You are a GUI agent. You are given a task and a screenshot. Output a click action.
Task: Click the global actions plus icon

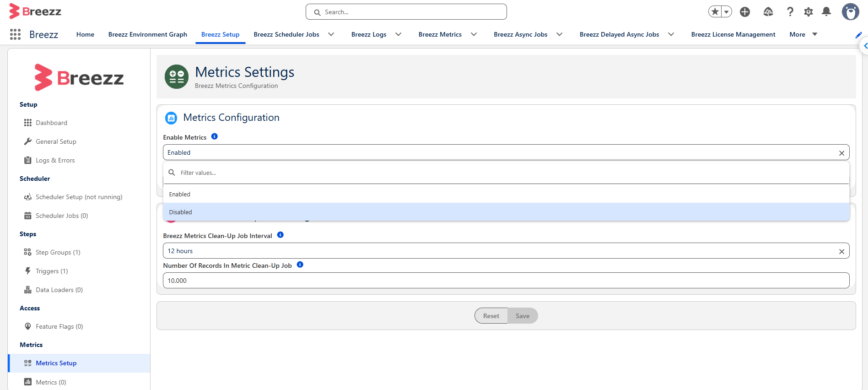point(745,12)
